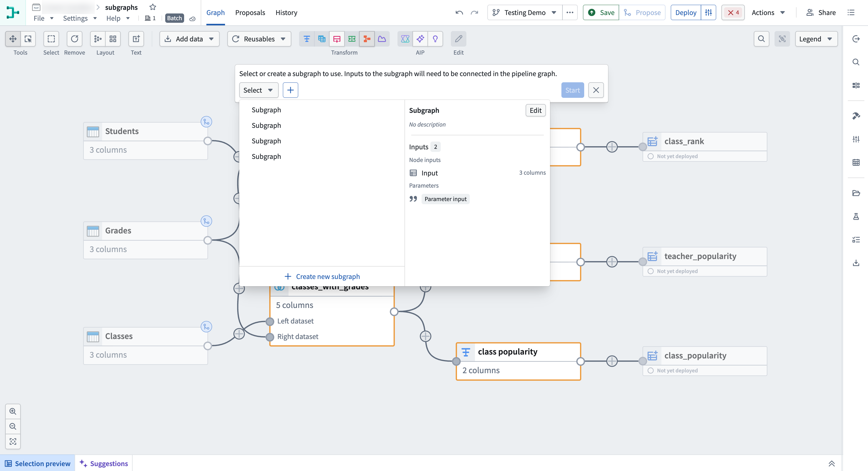Click the orange subgraph transform icon
Screen dimensions: 868x471
coord(367,39)
